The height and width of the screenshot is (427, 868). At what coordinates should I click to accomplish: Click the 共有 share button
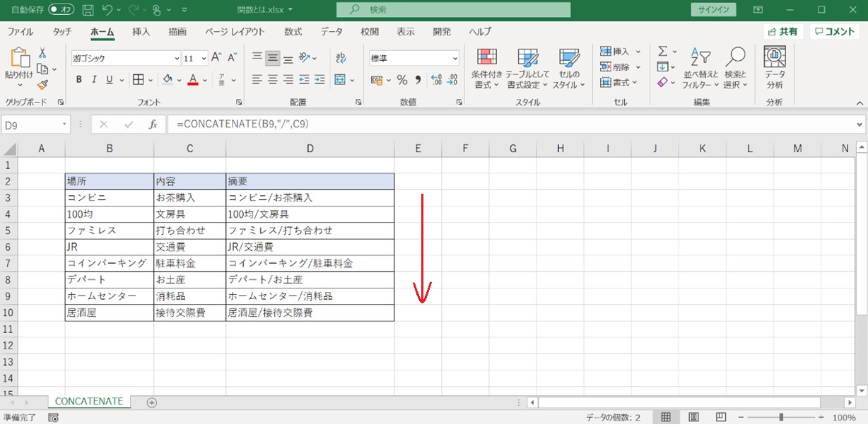(782, 32)
